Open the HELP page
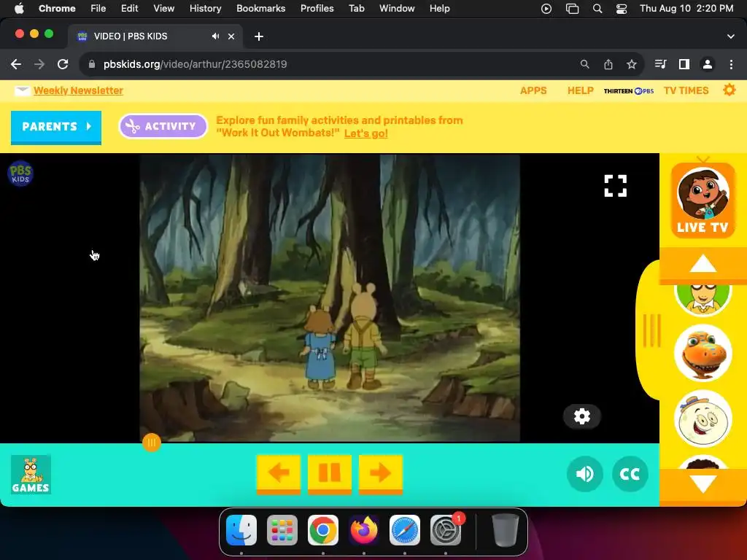The image size is (747, 560). 580,90
